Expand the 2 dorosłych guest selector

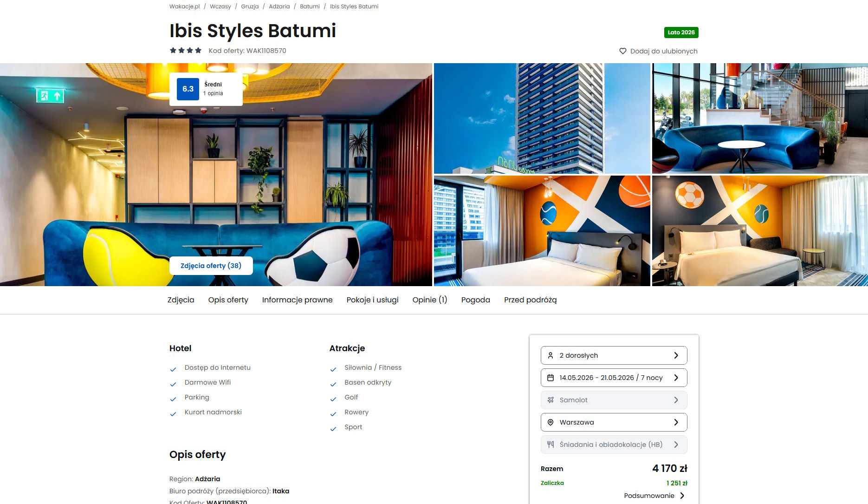point(614,355)
